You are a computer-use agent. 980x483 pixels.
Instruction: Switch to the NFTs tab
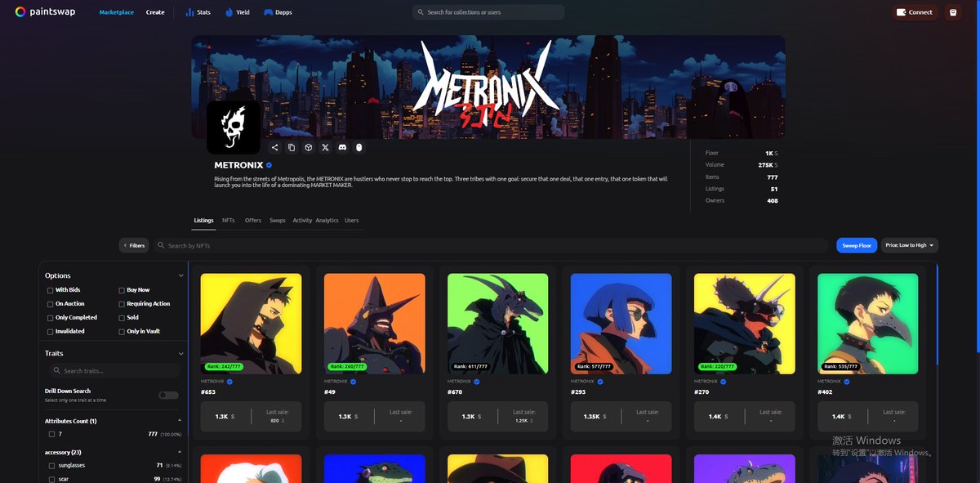coord(229,221)
